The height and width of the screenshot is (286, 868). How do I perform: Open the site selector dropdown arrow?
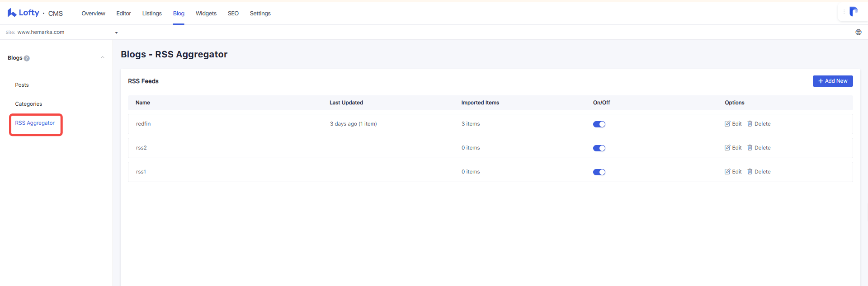(x=116, y=33)
